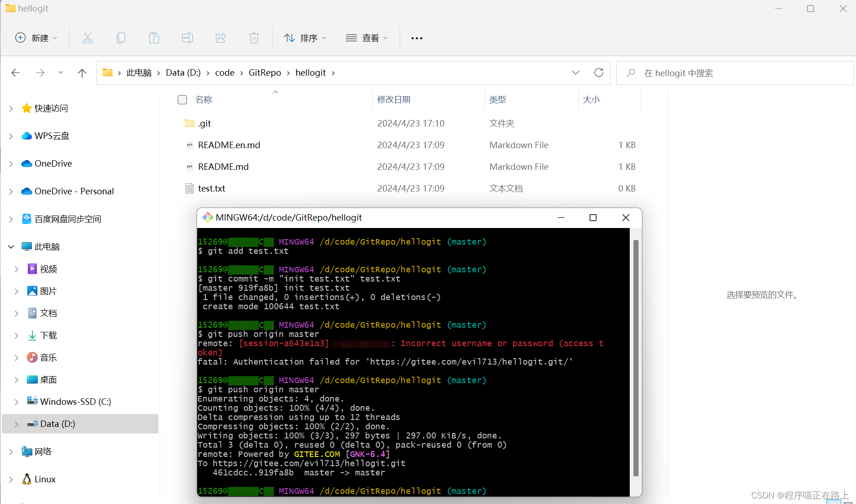Image resolution: width=856 pixels, height=504 pixels.
Task: Click the Delete trash can icon
Action: click(254, 38)
